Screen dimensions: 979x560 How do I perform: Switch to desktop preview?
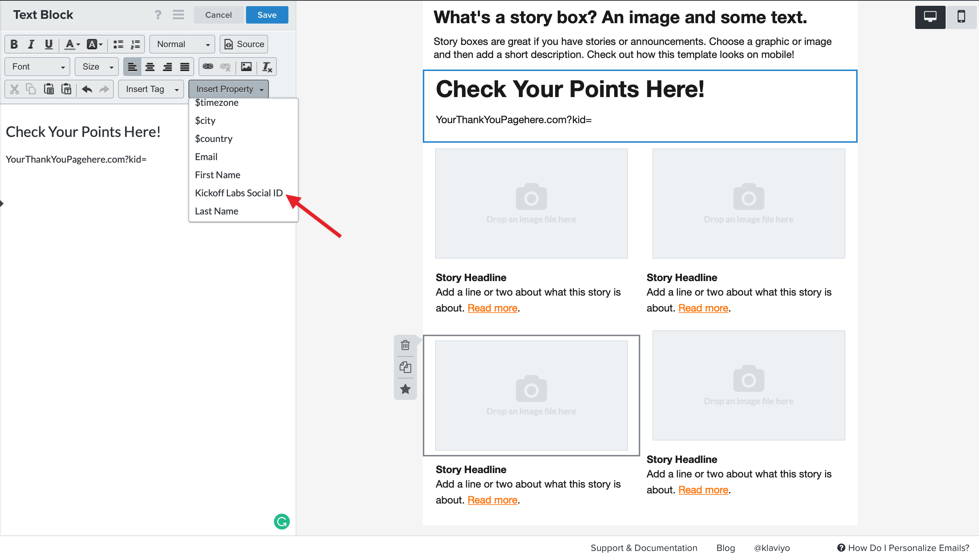click(930, 17)
